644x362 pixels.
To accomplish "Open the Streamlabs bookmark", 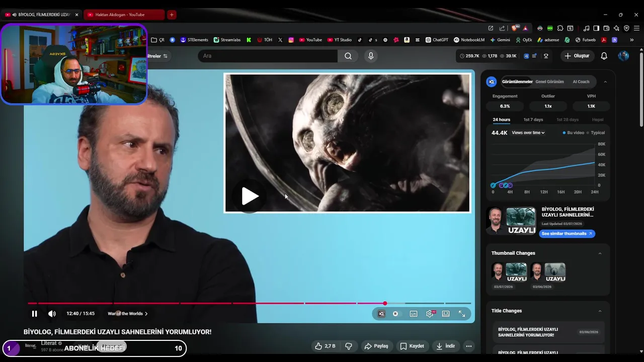I will pos(227,40).
